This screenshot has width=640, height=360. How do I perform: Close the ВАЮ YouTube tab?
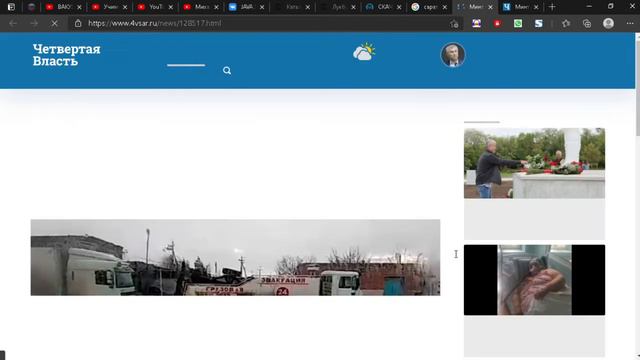(x=79, y=7)
